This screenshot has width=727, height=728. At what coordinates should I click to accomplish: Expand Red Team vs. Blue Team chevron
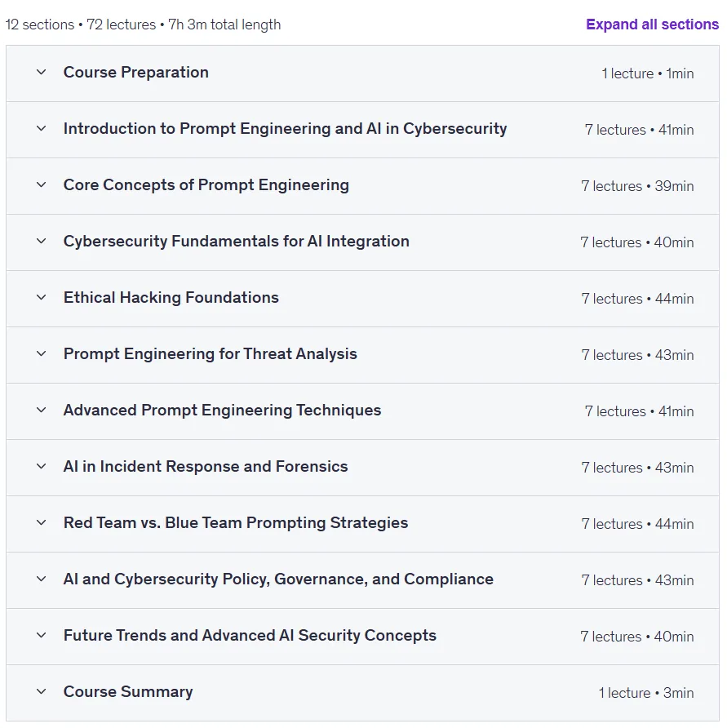click(42, 522)
